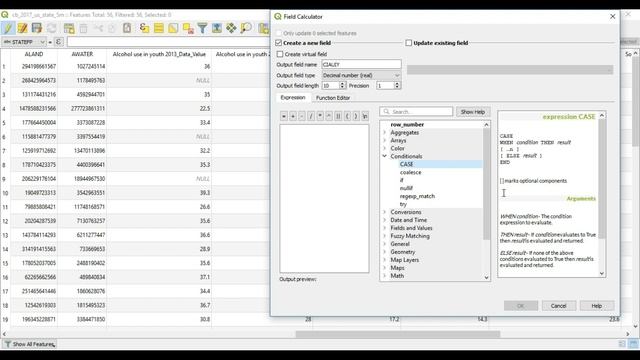Image resolution: width=640 pixels, height=360 pixels.
Task: Collapse the Conditionals function group
Action: point(384,156)
